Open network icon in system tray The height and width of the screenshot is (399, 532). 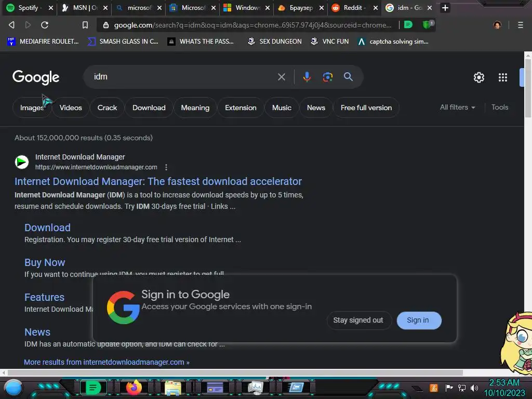click(x=462, y=388)
